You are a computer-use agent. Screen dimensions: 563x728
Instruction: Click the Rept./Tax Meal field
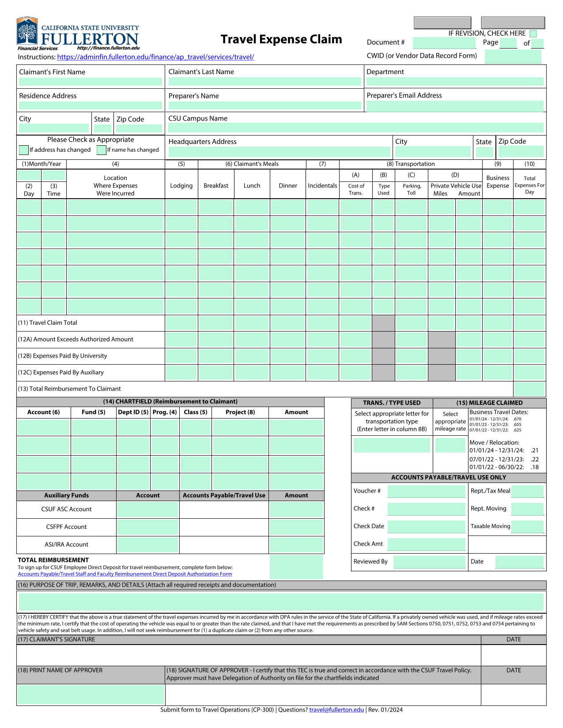[x=528, y=491]
